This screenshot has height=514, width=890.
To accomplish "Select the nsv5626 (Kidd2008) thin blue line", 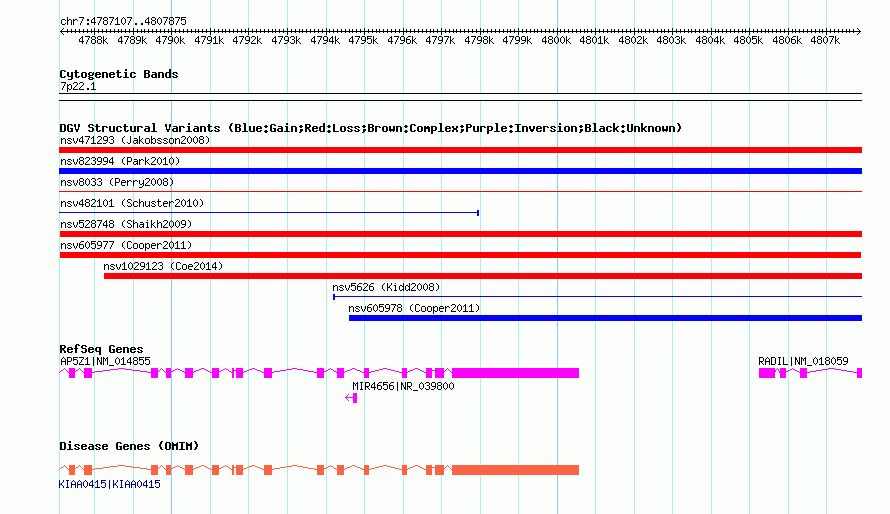I will coord(597,297).
